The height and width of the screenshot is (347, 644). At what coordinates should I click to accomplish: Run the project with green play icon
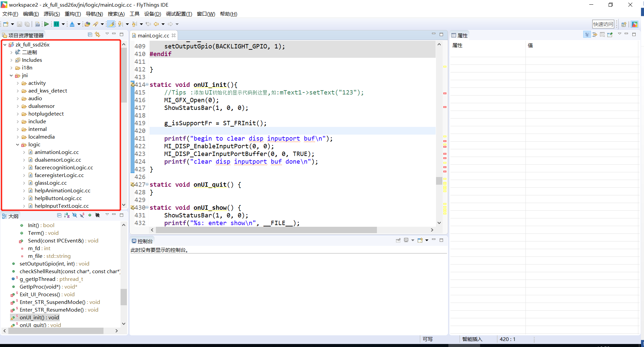pyautogui.click(x=46, y=24)
